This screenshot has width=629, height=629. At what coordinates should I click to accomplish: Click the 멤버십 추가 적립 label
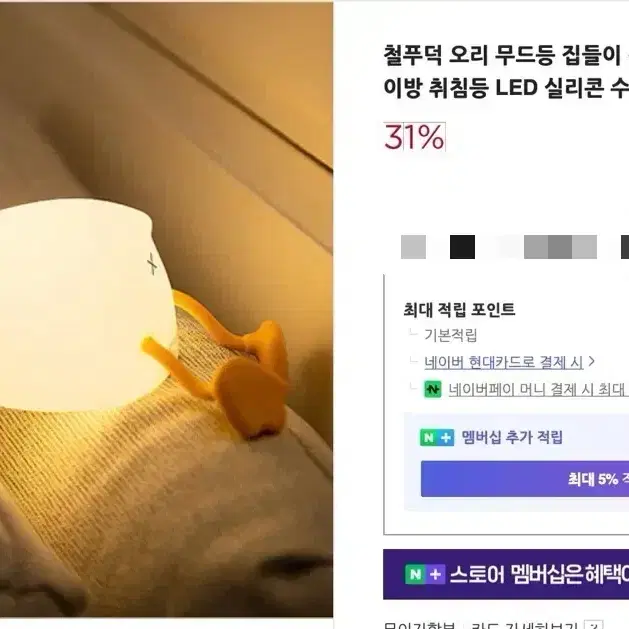click(512, 437)
